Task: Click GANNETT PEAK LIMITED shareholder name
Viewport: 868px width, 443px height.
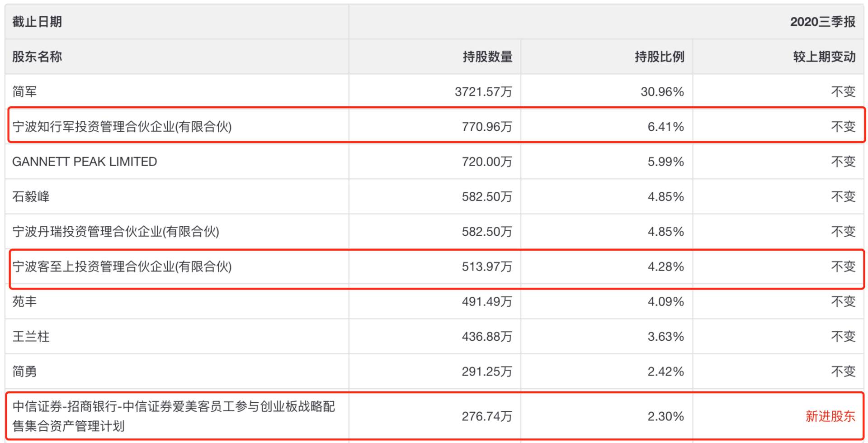Action: coord(85,162)
